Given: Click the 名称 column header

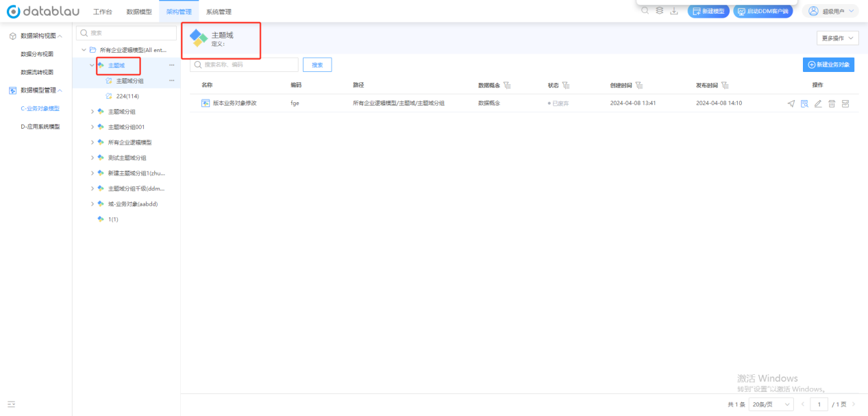Looking at the screenshot, I should tap(207, 85).
